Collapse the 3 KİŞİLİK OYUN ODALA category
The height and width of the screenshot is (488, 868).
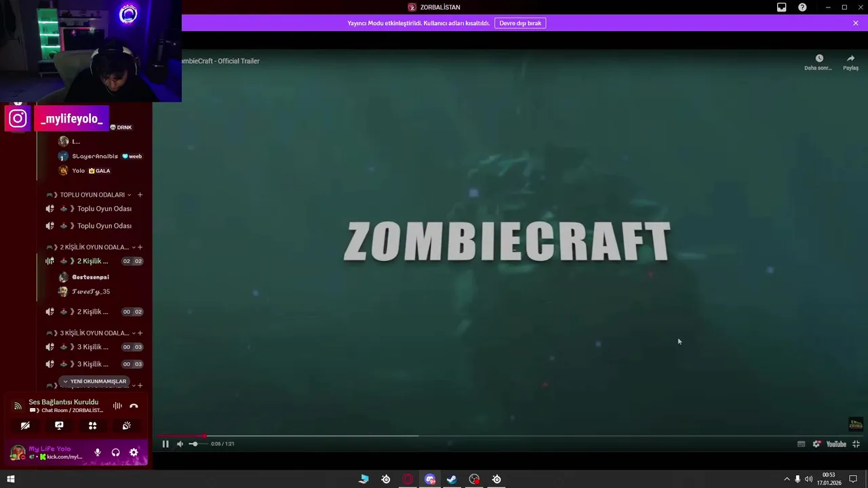coord(91,333)
